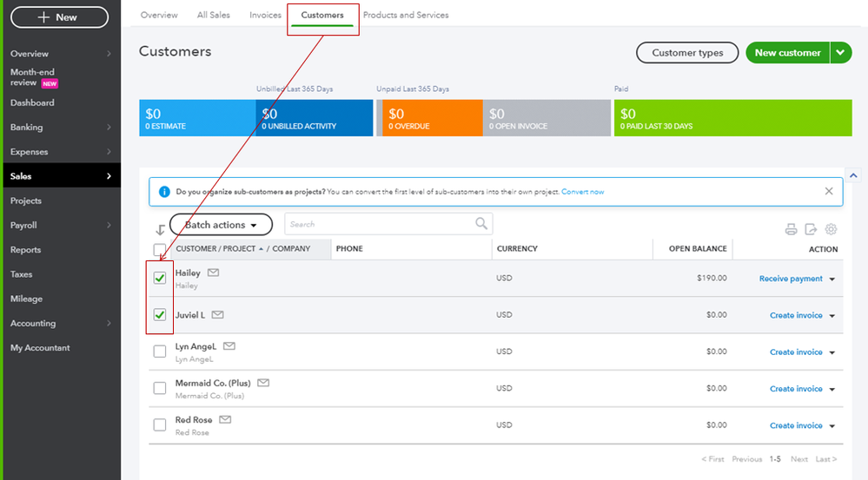Click the print list icon
Image resolution: width=868 pixels, height=480 pixels.
(x=791, y=229)
